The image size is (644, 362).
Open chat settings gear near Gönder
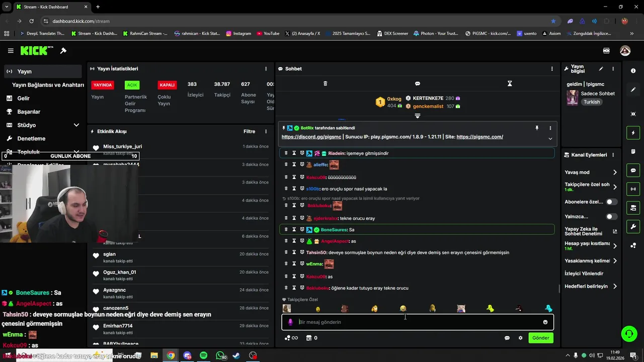pos(521,338)
